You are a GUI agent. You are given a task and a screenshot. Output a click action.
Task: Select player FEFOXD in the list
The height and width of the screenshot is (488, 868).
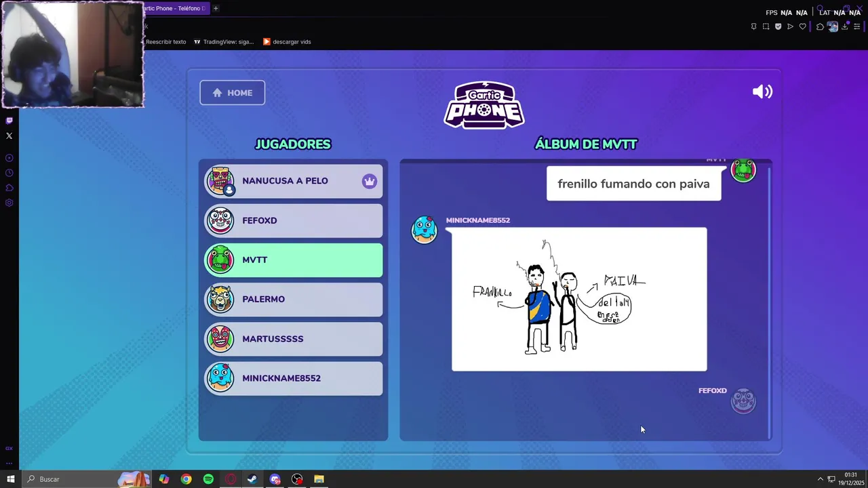pyautogui.click(x=294, y=220)
